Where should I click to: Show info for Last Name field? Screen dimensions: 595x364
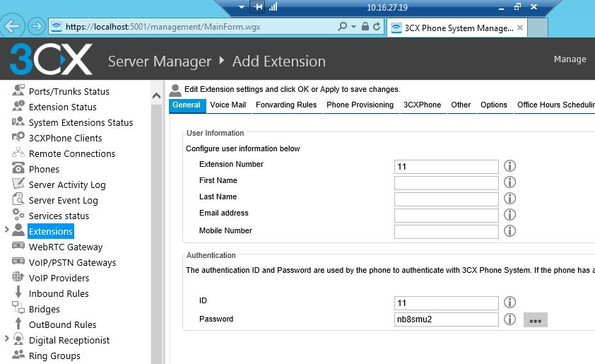point(509,199)
